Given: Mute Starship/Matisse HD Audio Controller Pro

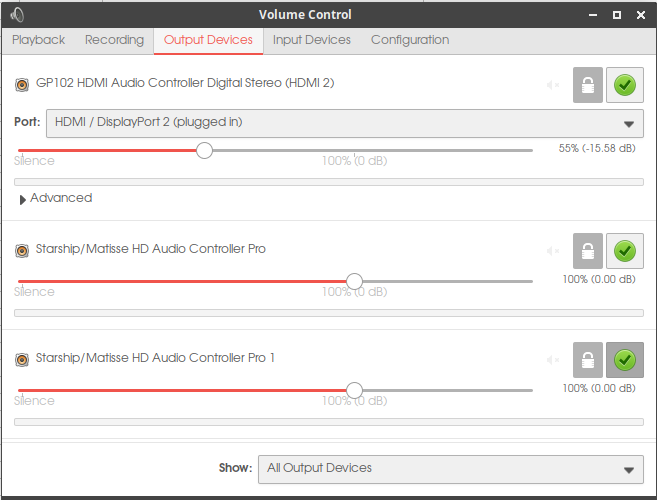Looking at the screenshot, I should tap(553, 250).
